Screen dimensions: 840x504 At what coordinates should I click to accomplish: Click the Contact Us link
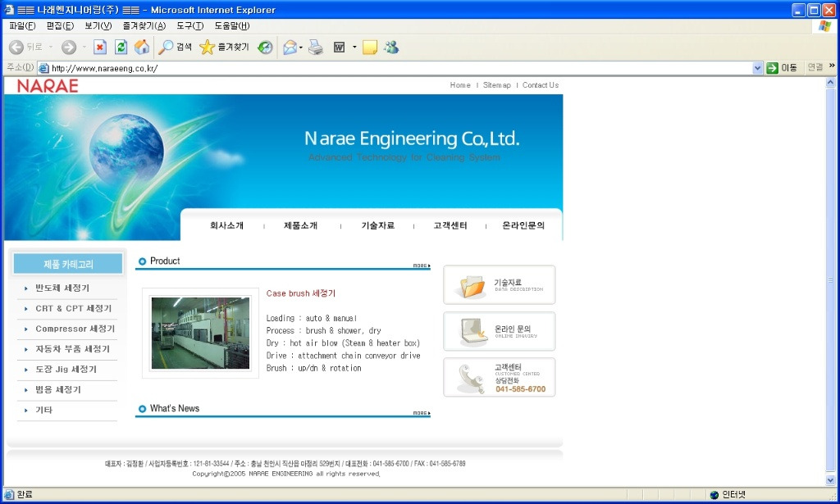[541, 85]
